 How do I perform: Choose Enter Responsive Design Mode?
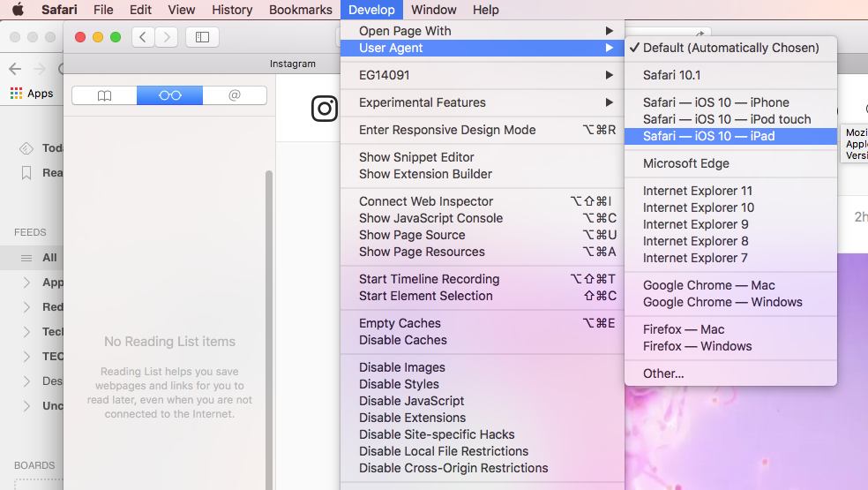tap(483, 130)
